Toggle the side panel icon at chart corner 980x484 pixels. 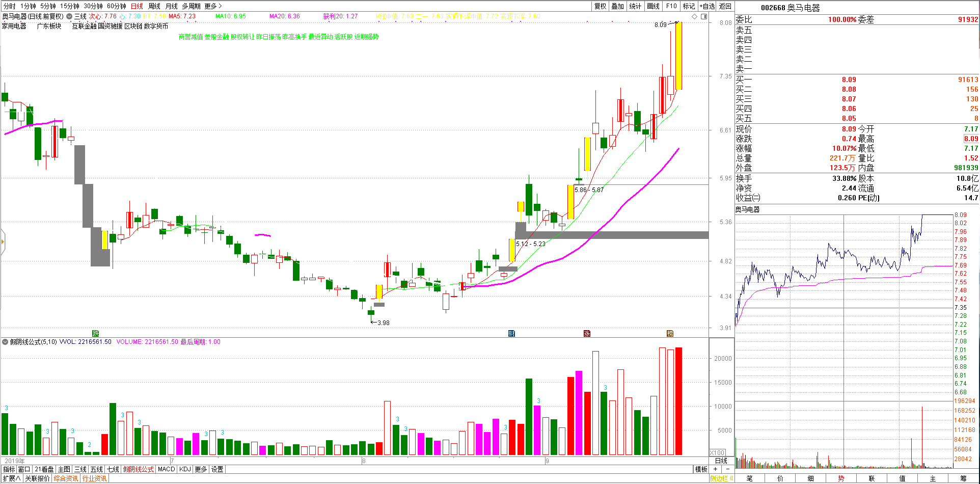tap(704, 16)
